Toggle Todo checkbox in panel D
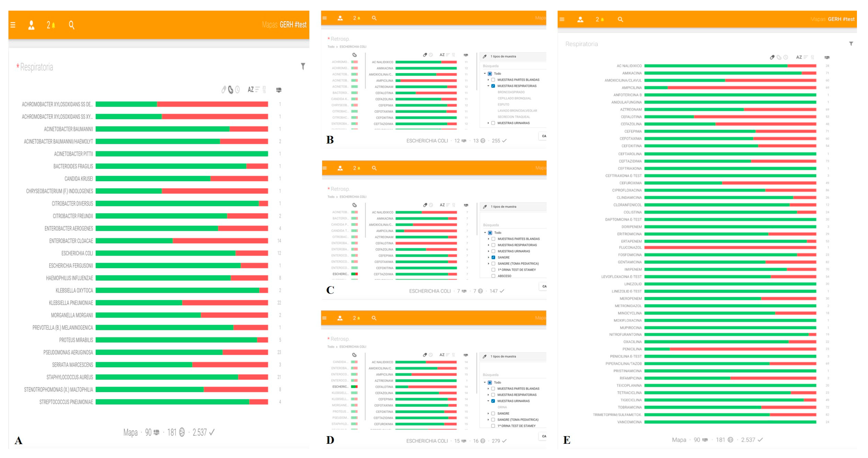The height and width of the screenshot is (458, 868). [490, 382]
